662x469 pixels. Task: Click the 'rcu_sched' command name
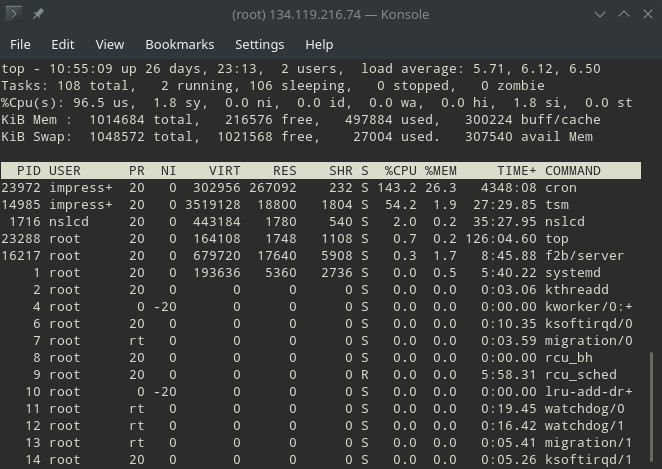point(581,375)
